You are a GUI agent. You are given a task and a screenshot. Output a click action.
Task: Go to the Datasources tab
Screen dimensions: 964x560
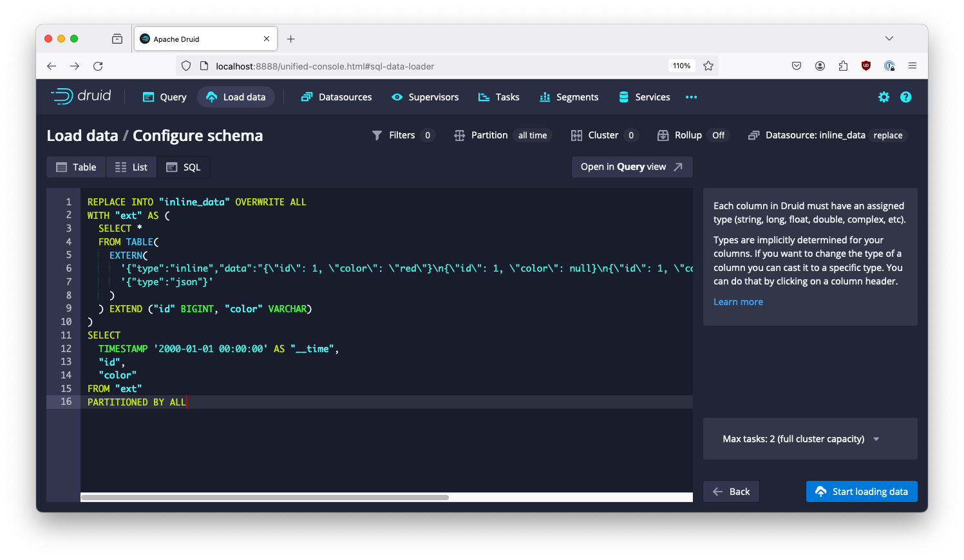336,97
